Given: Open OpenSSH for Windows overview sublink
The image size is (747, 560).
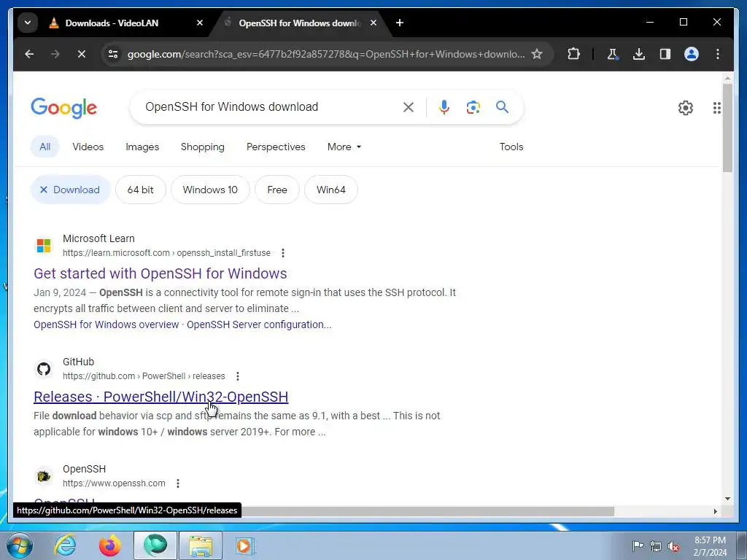Looking at the screenshot, I should [x=107, y=324].
